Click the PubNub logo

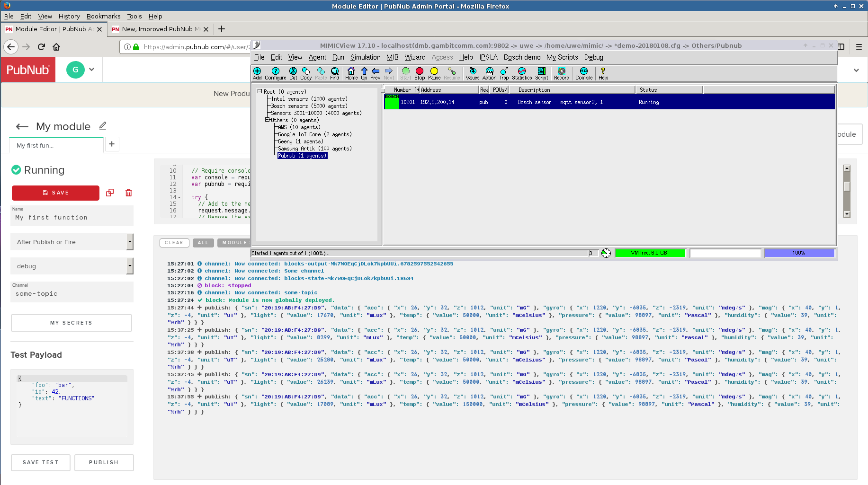pos(28,70)
